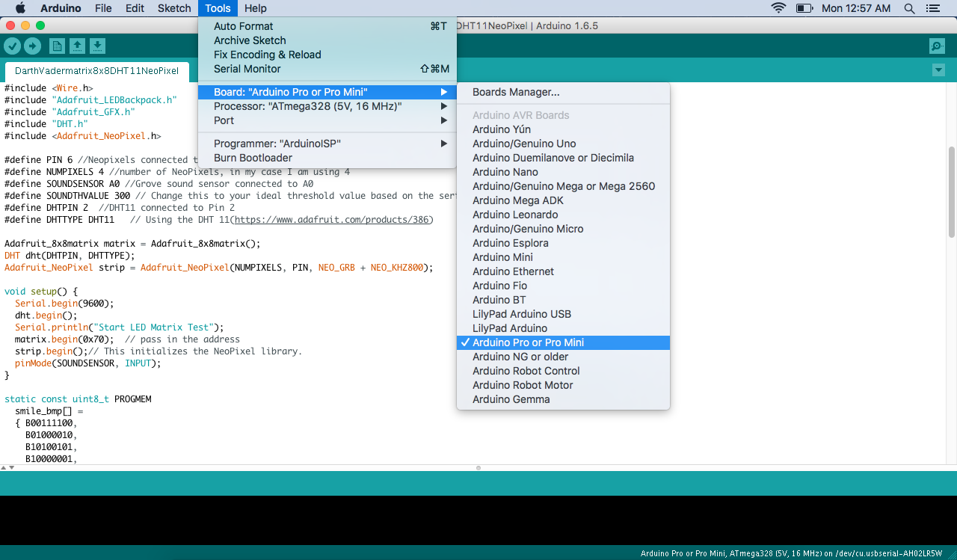
Task: Select Arduino/Genuino Uno board
Action: tap(563, 144)
